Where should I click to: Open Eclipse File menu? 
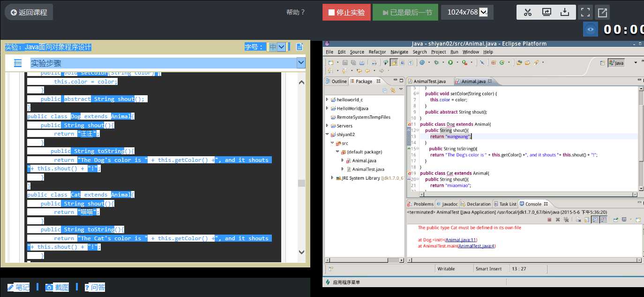(x=329, y=52)
